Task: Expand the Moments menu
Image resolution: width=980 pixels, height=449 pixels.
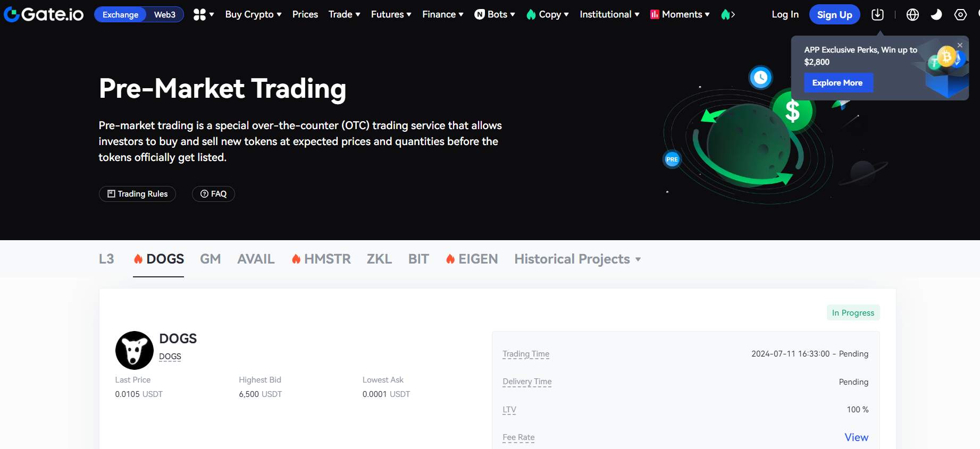Action: tap(680, 14)
